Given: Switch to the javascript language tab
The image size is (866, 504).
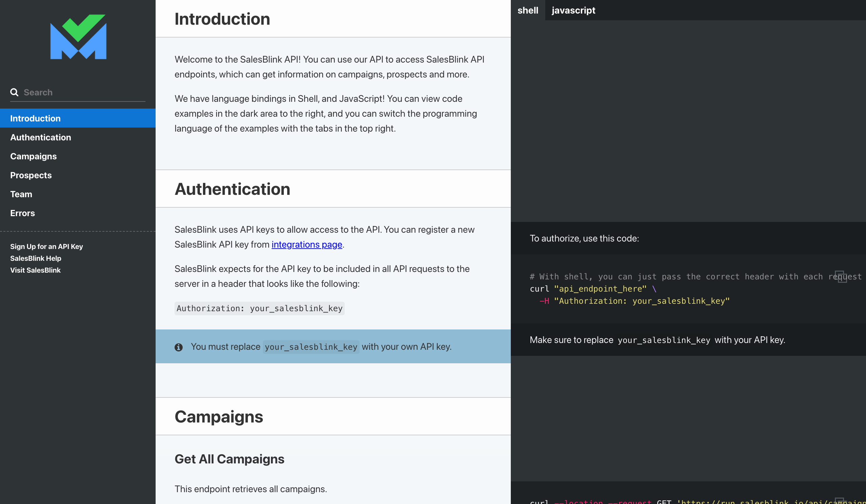Looking at the screenshot, I should pyautogui.click(x=573, y=10).
